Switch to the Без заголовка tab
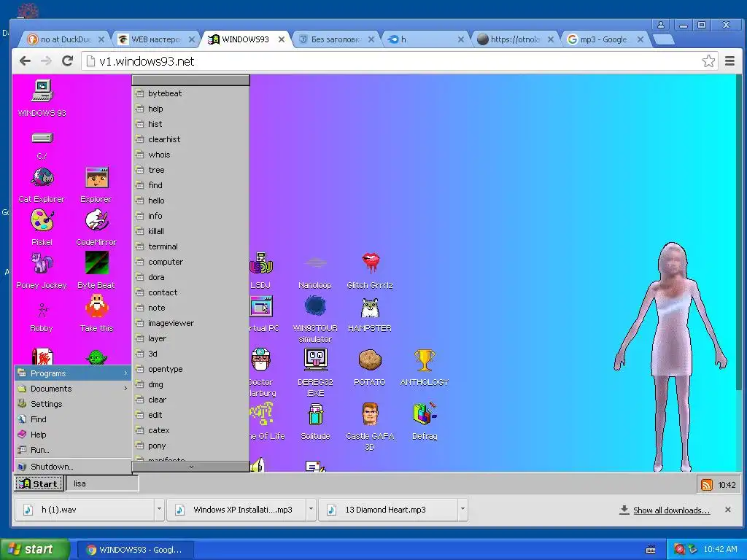Screen dimensions: 747x560 (336, 39)
